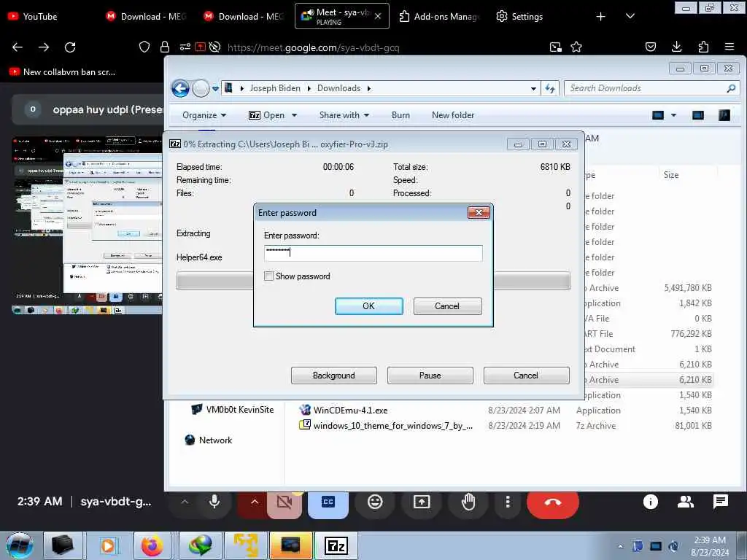Image resolution: width=747 pixels, height=560 pixels.
Task: Switch to first Download - MEGA tab
Action: pyautogui.click(x=146, y=16)
